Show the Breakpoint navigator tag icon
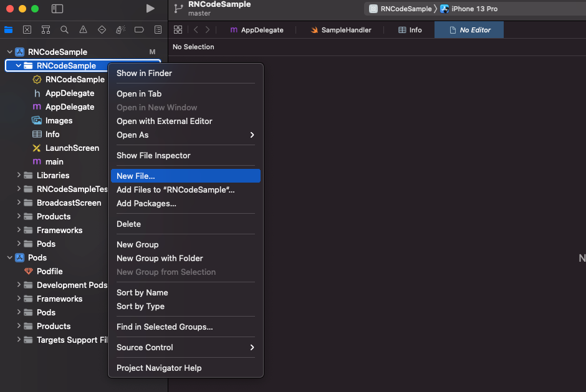 tap(140, 29)
